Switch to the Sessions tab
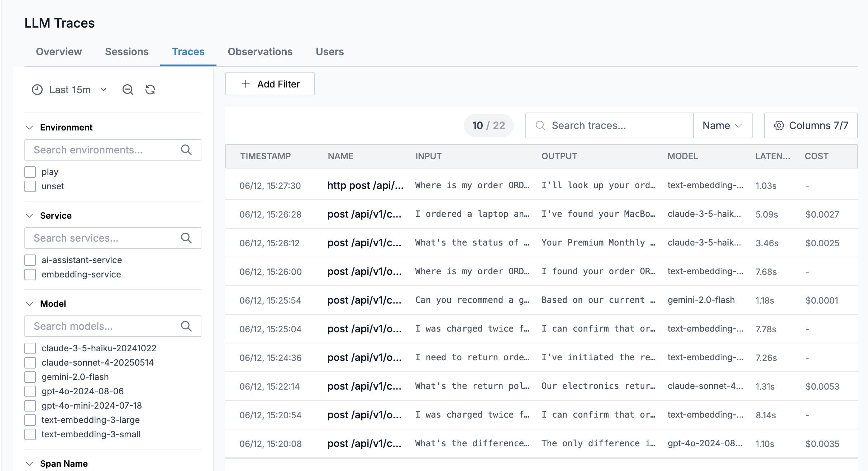 point(127,52)
